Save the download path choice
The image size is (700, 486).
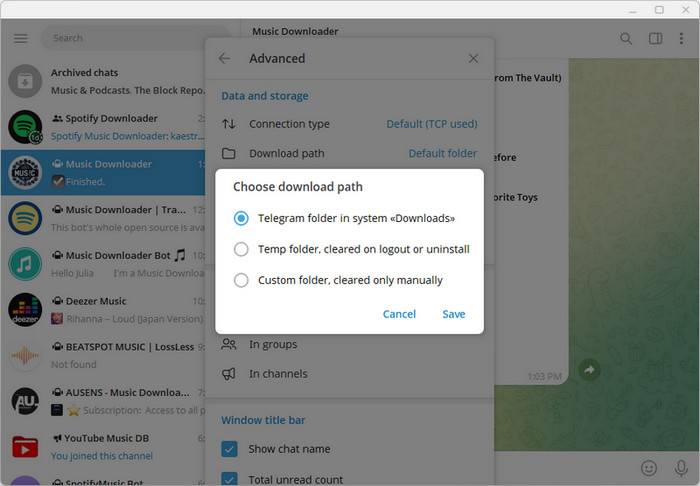pyautogui.click(x=454, y=314)
